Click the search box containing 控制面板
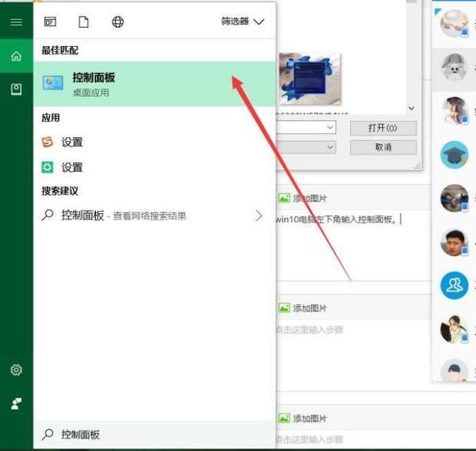Viewport: 476px width, 451px height. (155, 434)
